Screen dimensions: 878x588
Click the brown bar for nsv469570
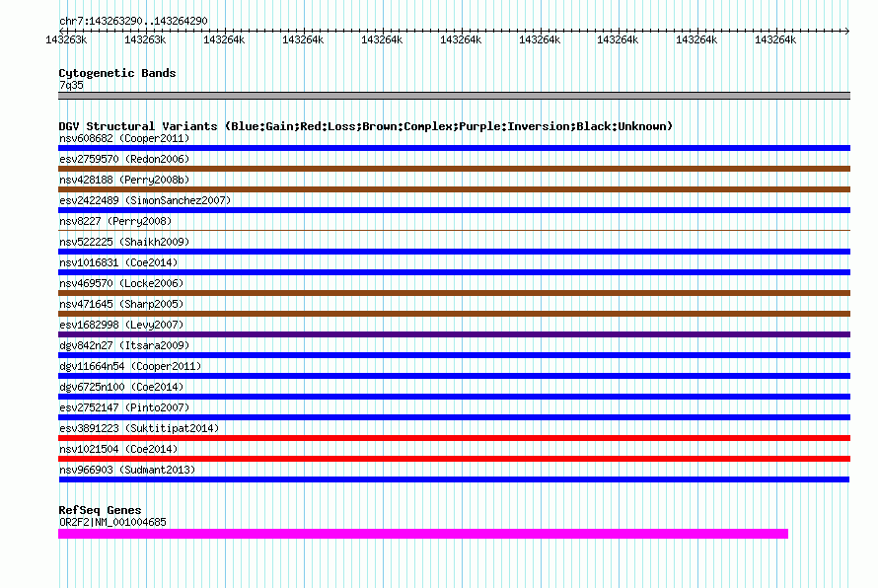point(454,293)
